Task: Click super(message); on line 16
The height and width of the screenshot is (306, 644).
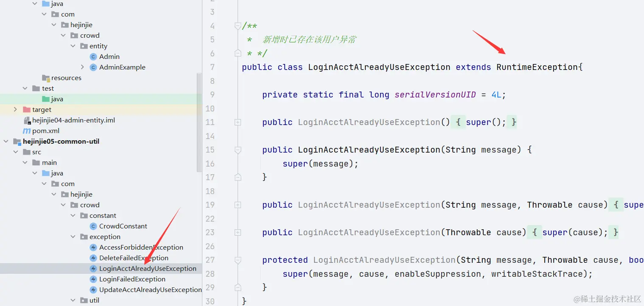Action: [321, 164]
